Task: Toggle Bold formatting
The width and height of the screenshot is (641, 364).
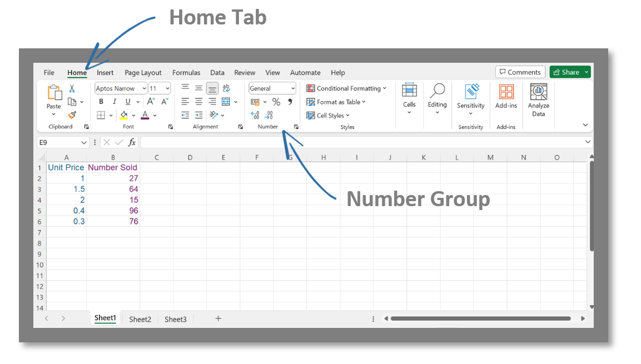Action: click(101, 102)
